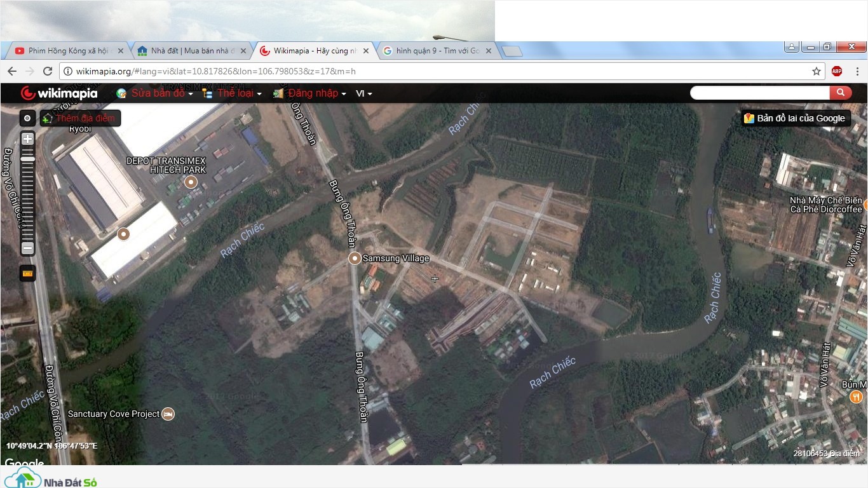Zoom in with the plus button

27,139
